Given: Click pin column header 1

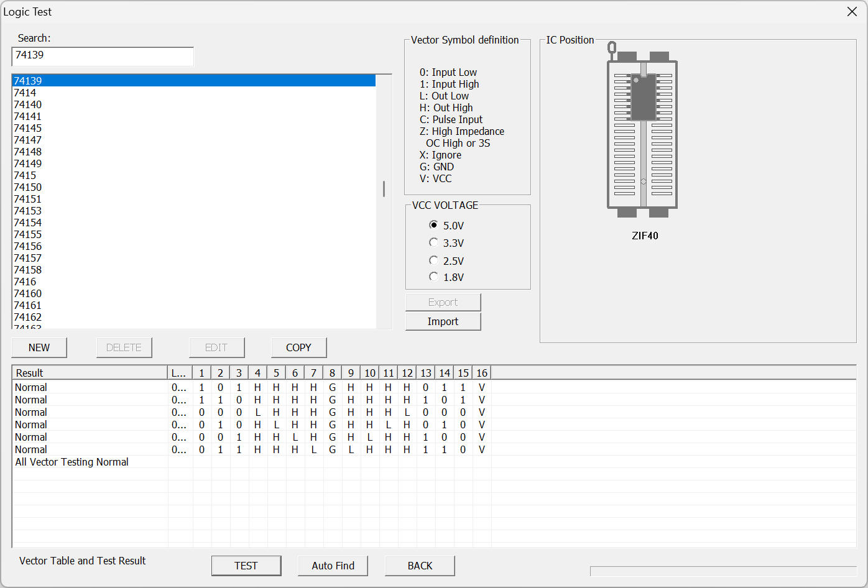Looking at the screenshot, I should pyautogui.click(x=202, y=373).
